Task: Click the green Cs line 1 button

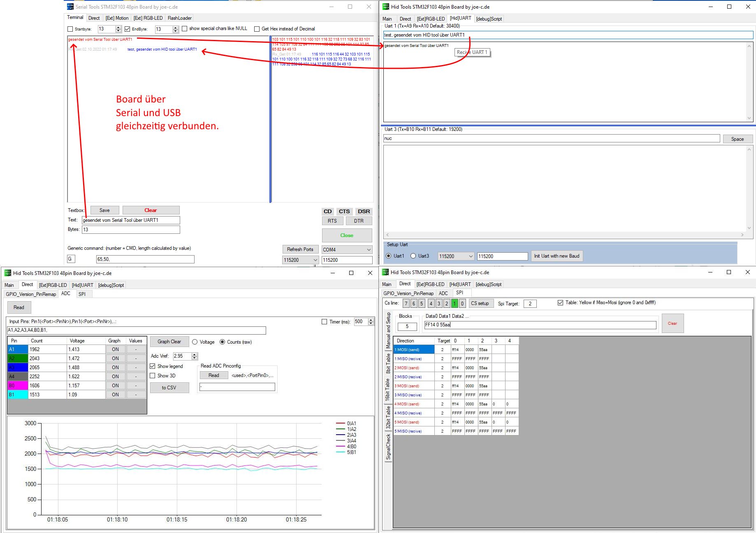Action: 455,303
